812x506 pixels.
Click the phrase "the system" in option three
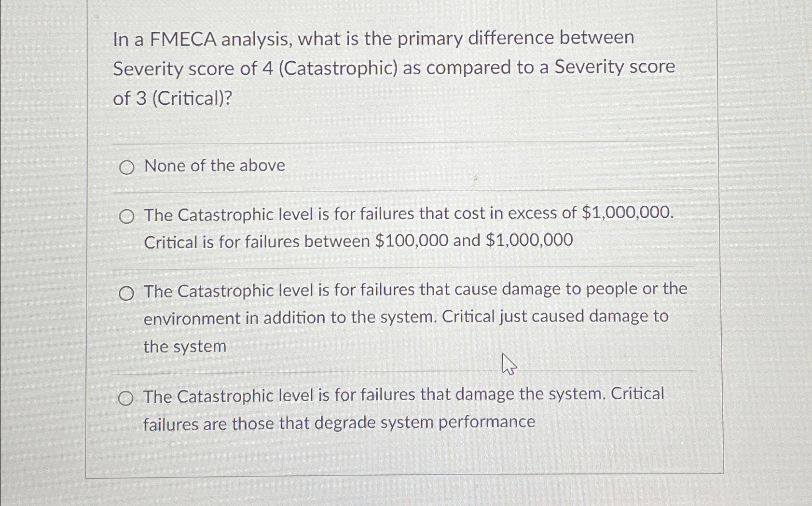pos(184,346)
